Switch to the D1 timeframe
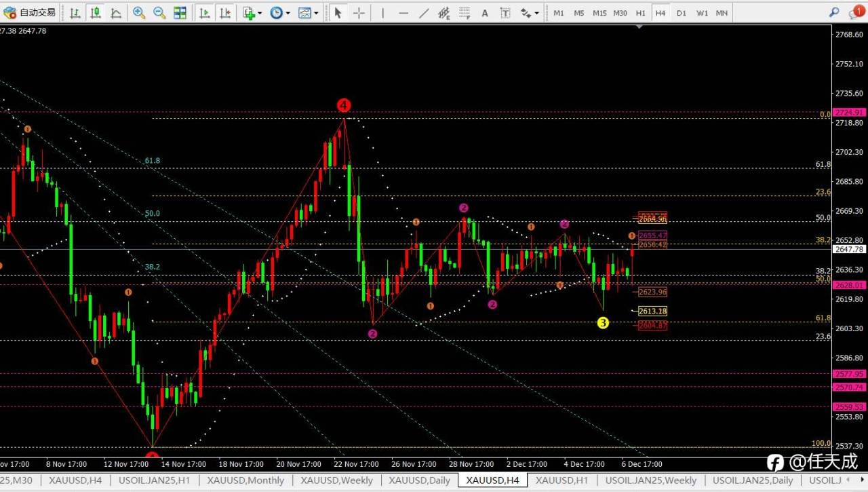Image resolution: width=868 pixels, height=492 pixels. coord(682,13)
